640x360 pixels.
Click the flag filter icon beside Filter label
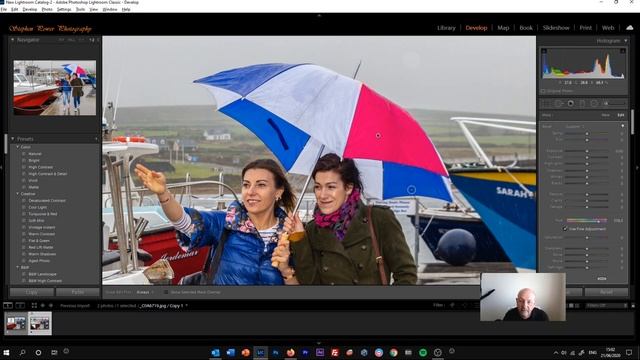pyautogui.click(x=452, y=305)
